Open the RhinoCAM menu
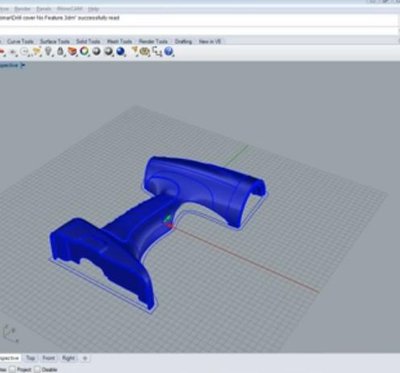400x373 pixels. point(69,9)
